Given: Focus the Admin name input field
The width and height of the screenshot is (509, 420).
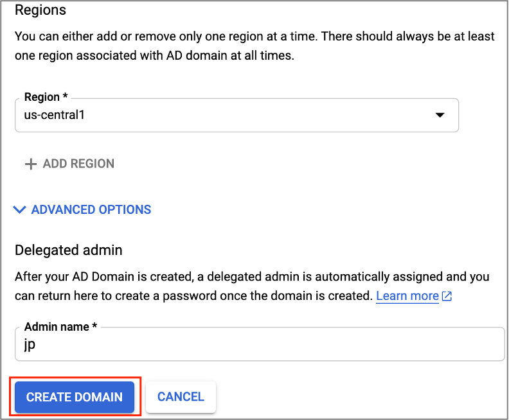Looking at the screenshot, I should 260,345.
